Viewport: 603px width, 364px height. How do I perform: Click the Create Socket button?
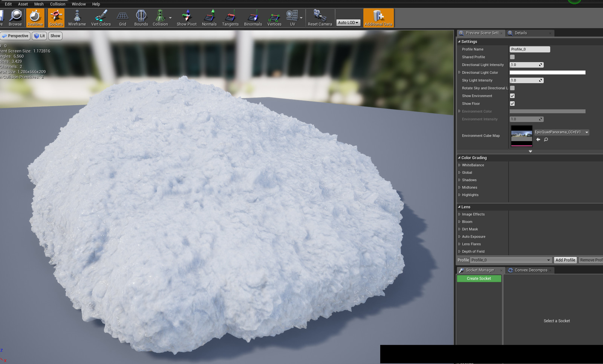pos(479,279)
